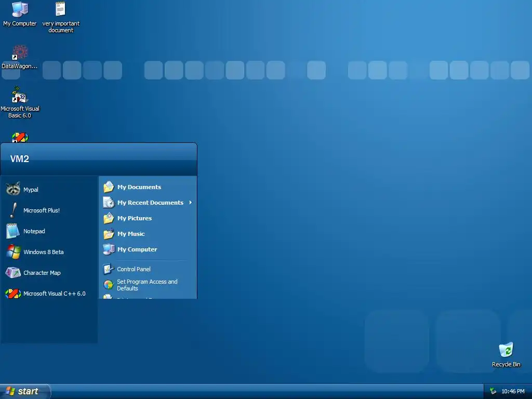
Task: Open the Recycle Bin icon
Action: (506, 354)
